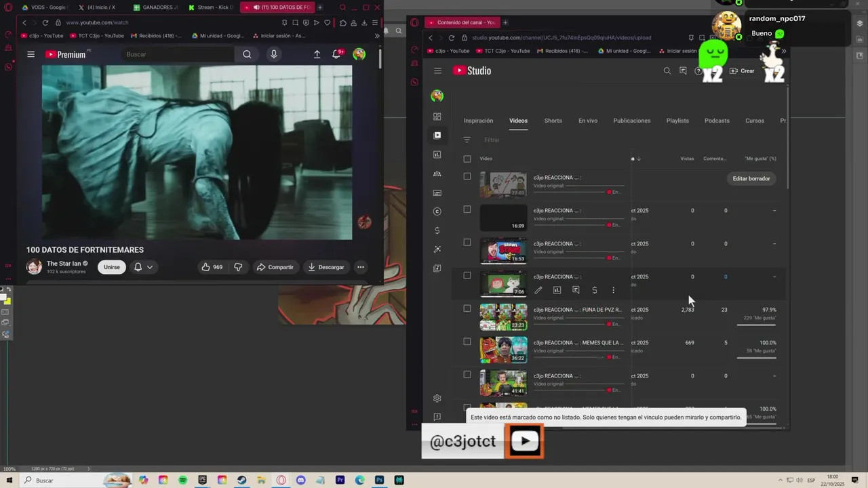The width and height of the screenshot is (868, 488).
Task: Check the 7:06 video row checkbox
Action: pos(467,275)
